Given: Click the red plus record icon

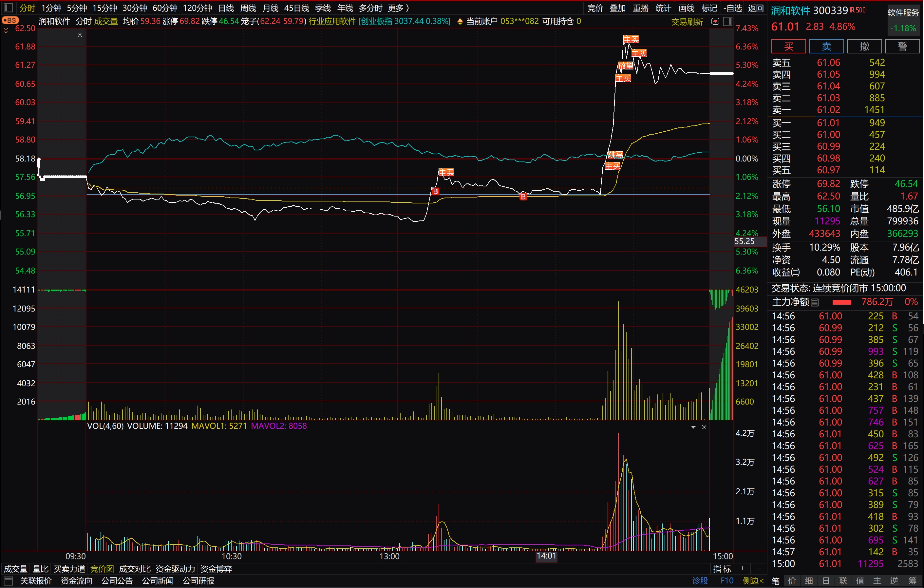Looking at the screenshot, I should coord(715,22).
